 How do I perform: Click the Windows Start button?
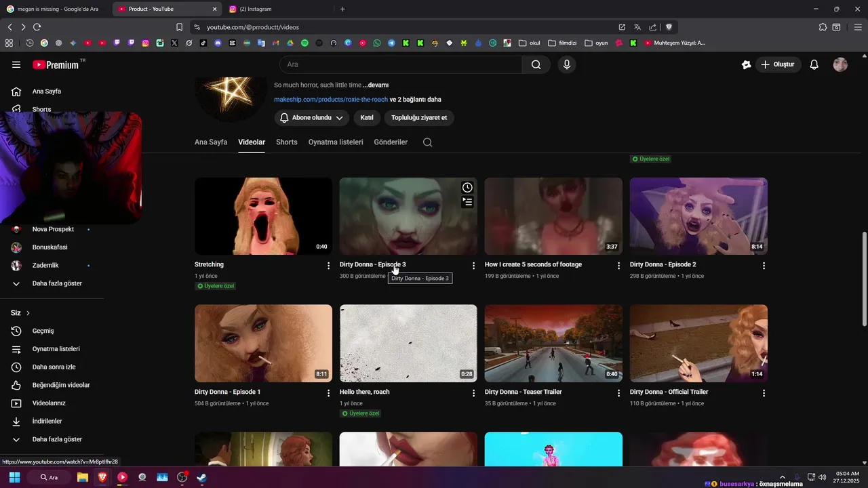15,477
